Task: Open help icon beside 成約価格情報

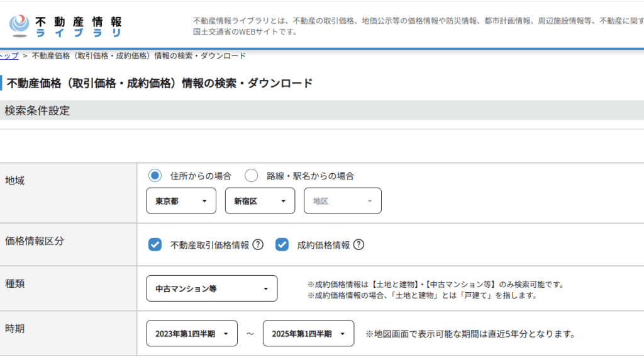Action: point(358,245)
